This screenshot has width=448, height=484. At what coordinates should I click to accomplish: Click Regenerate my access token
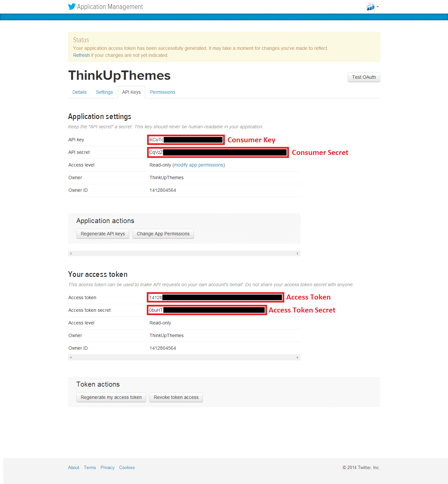coord(111,397)
